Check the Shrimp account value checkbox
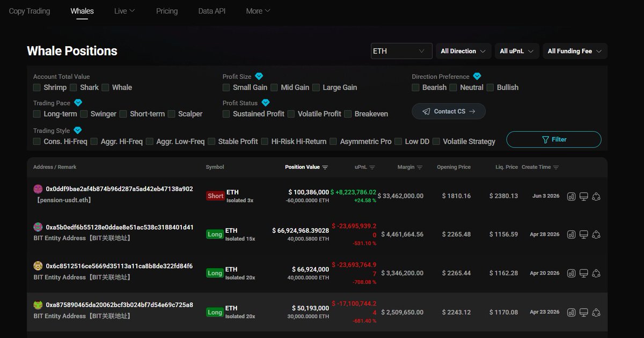This screenshot has height=338, width=644. (37, 87)
